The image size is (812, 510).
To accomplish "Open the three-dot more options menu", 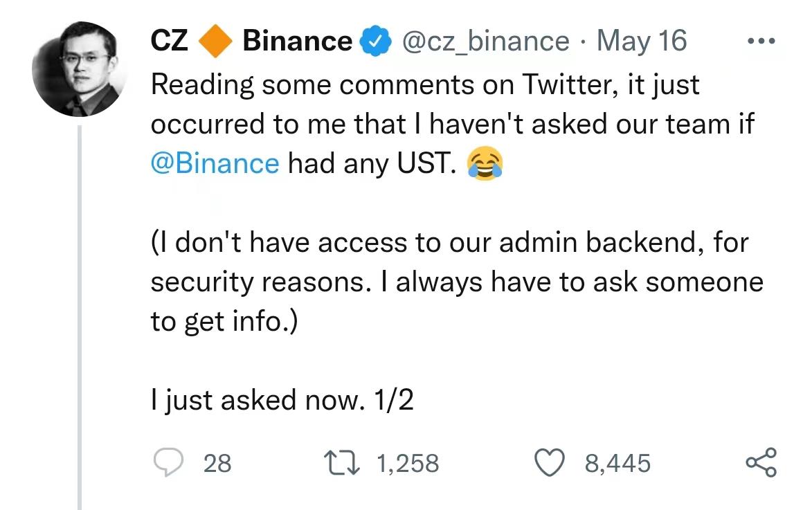I will click(x=761, y=41).
